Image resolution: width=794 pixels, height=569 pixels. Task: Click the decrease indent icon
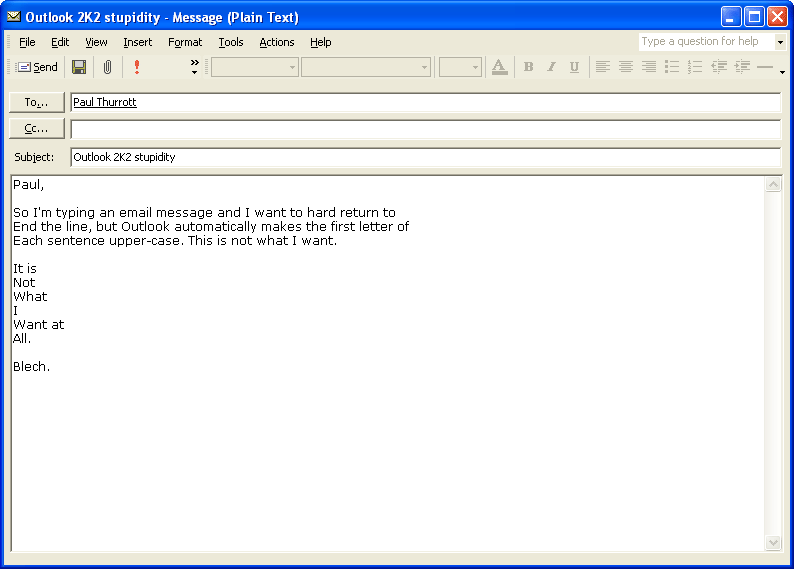click(x=719, y=67)
